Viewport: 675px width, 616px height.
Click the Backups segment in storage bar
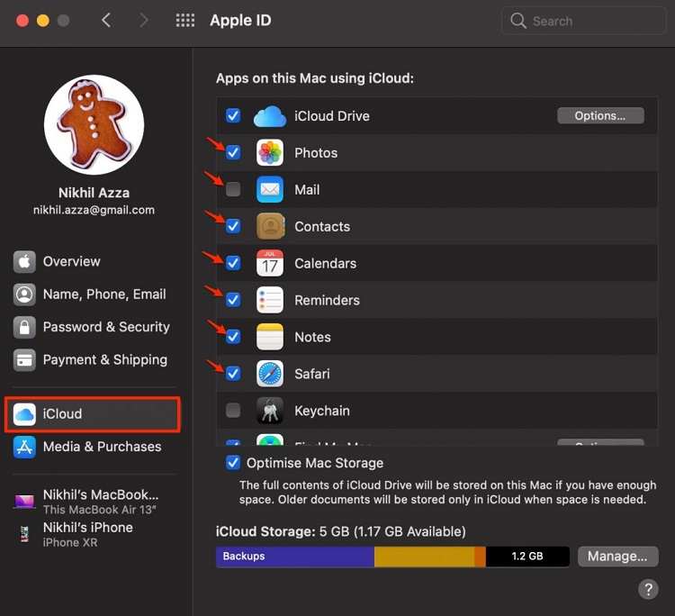[x=294, y=557]
